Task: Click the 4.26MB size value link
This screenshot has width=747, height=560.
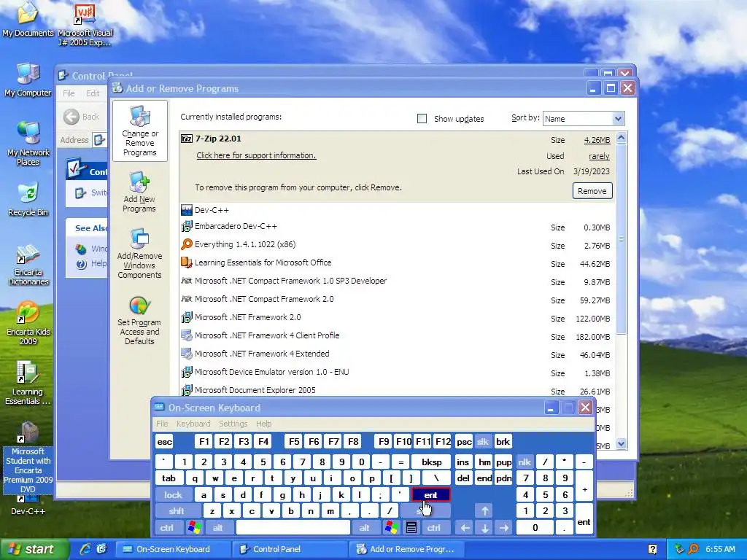Action: 597,140
